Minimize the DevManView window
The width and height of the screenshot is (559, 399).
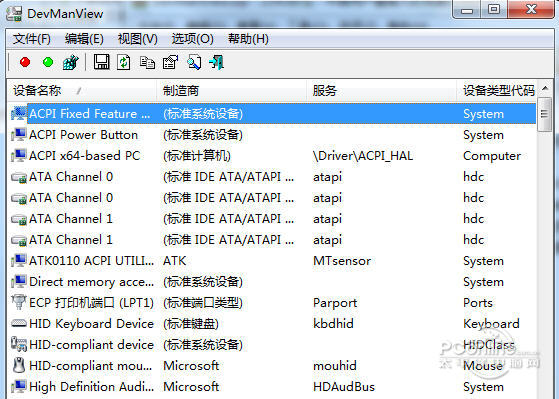467,10
